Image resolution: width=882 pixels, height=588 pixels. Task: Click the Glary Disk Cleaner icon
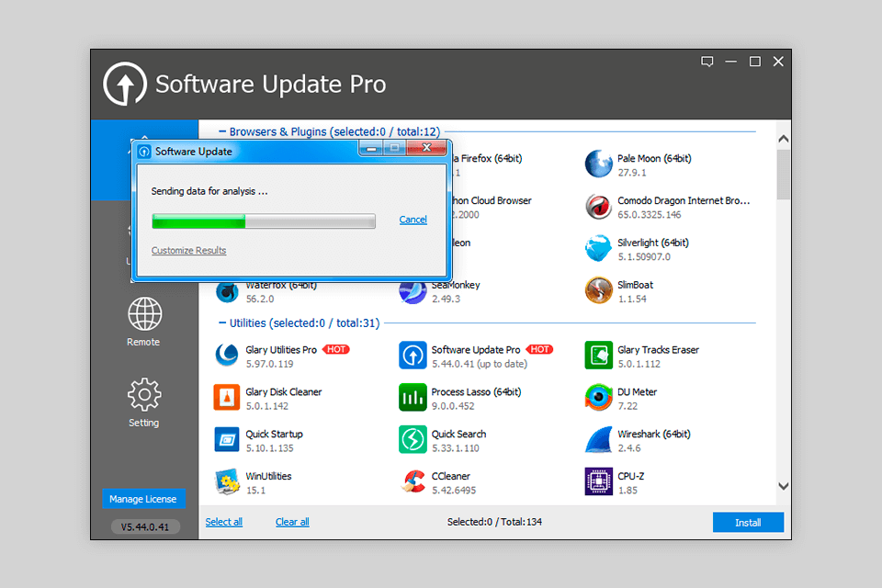click(x=227, y=398)
